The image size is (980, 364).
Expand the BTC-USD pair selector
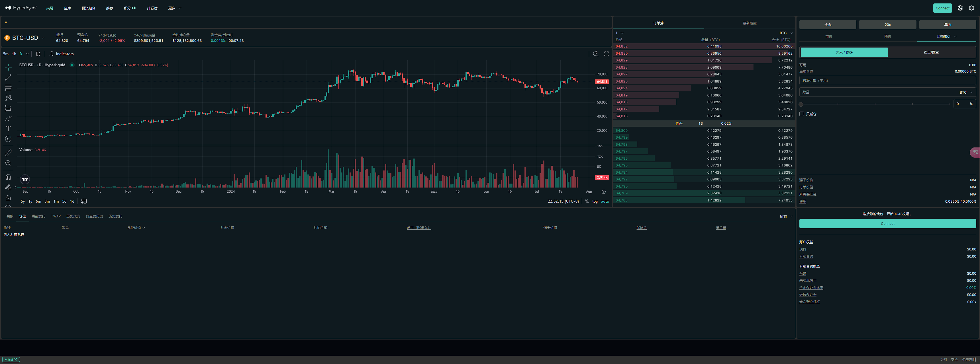25,38
